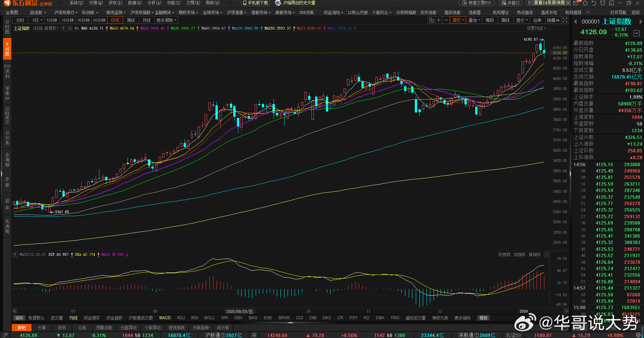Click 改参数 for MACD
This screenshot has height=338, width=644.
point(504,255)
